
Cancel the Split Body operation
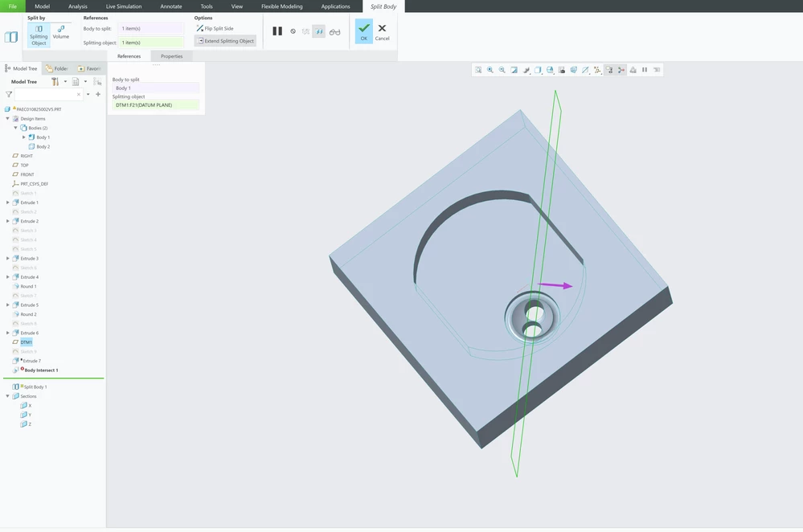point(382,31)
